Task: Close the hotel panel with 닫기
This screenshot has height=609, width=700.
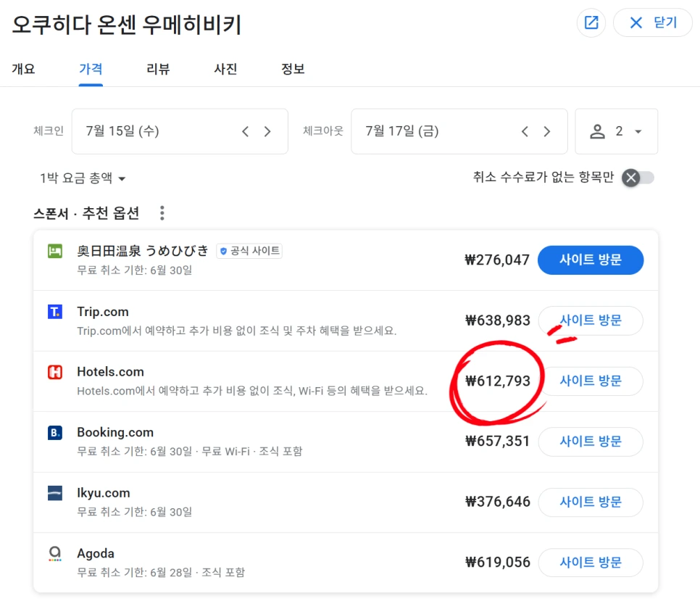Action: click(x=652, y=22)
